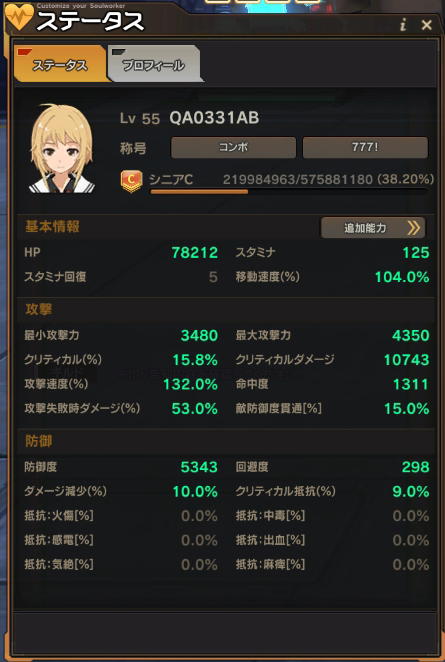445x662 pixels.
Task: Click the orange heart status icon
Action: pos(19,18)
